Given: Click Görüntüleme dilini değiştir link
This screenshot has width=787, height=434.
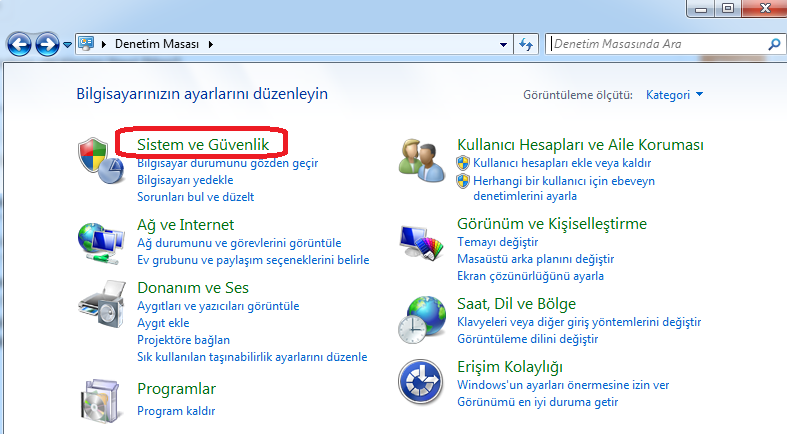Looking at the screenshot, I should [527, 339].
